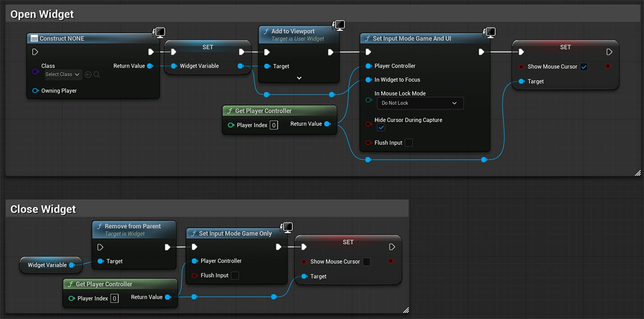Image resolution: width=644 pixels, height=319 pixels.
Task: Click the Player Index value field in Open Widget
Action: tap(274, 125)
